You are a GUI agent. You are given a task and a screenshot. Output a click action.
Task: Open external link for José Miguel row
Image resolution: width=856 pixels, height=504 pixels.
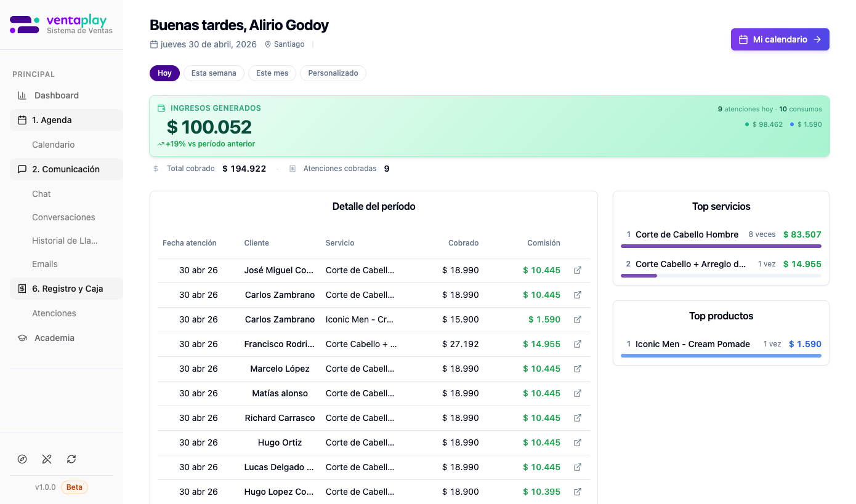[578, 270]
